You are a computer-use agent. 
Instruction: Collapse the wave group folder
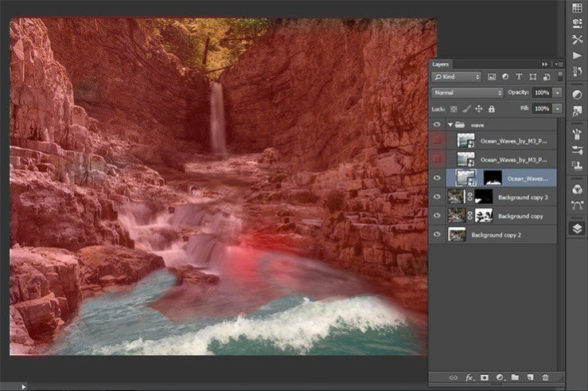[450, 125]
